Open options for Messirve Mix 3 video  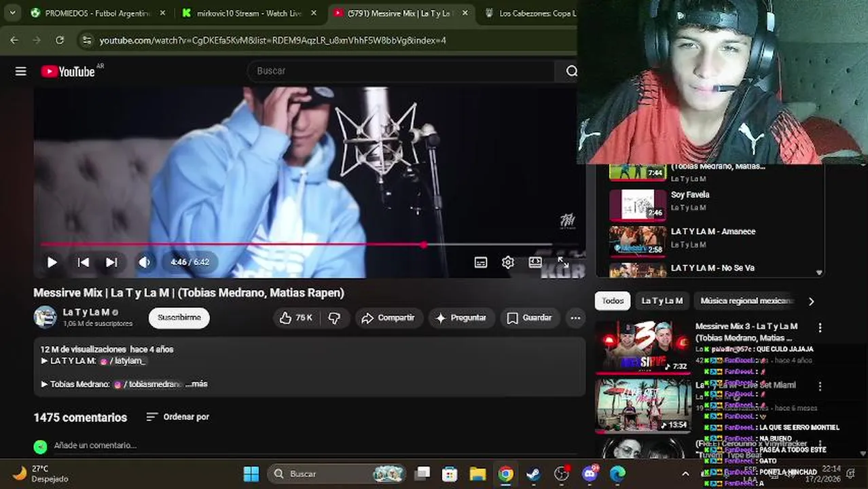point(820,327)
